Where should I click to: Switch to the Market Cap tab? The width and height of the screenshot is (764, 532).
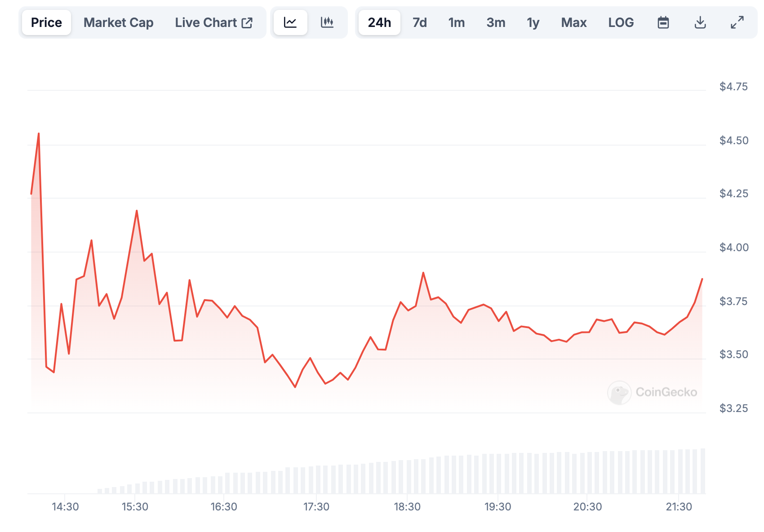tap(119, 22)
